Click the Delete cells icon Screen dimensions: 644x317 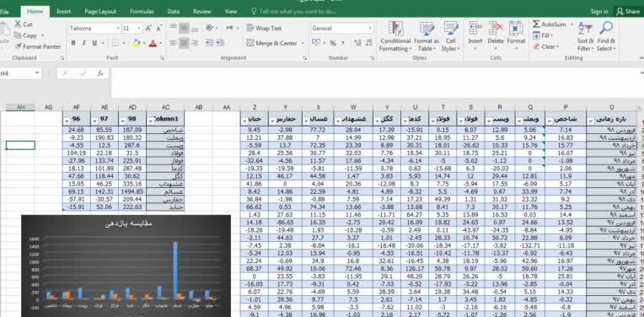coord(496,30)
